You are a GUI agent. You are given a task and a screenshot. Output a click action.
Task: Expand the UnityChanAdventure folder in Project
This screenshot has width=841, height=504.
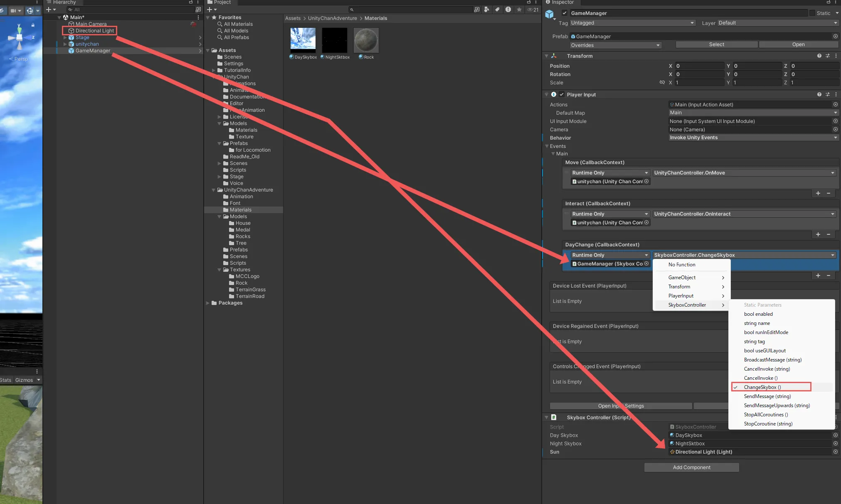pyautogui.click(x=214, y=189)
